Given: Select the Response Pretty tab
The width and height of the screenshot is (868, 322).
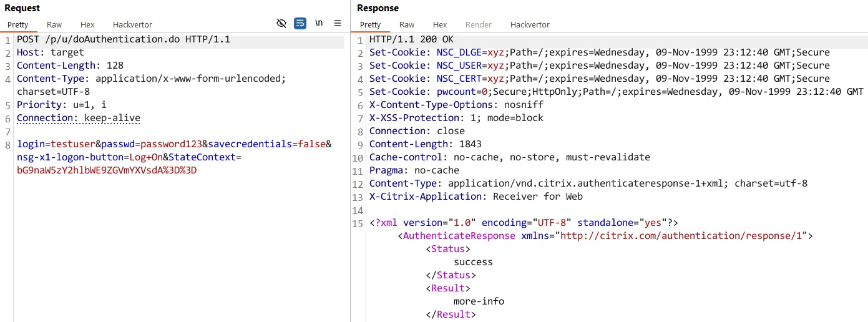Looking at the screenshot, I should 371,25.
